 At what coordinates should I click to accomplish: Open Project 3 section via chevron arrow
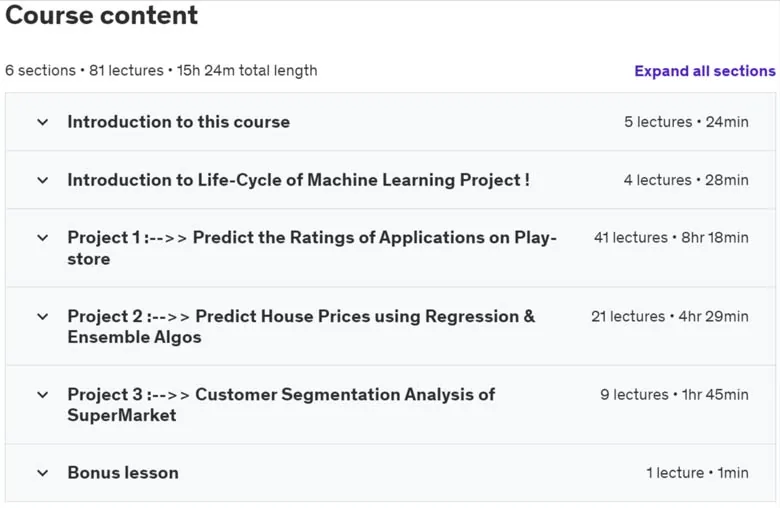pos(43,395)
